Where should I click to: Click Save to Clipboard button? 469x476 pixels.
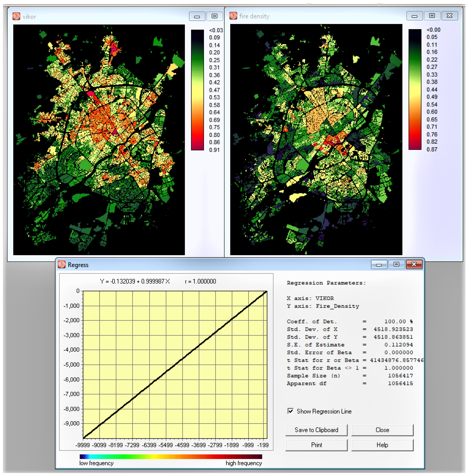pos(316,430)
